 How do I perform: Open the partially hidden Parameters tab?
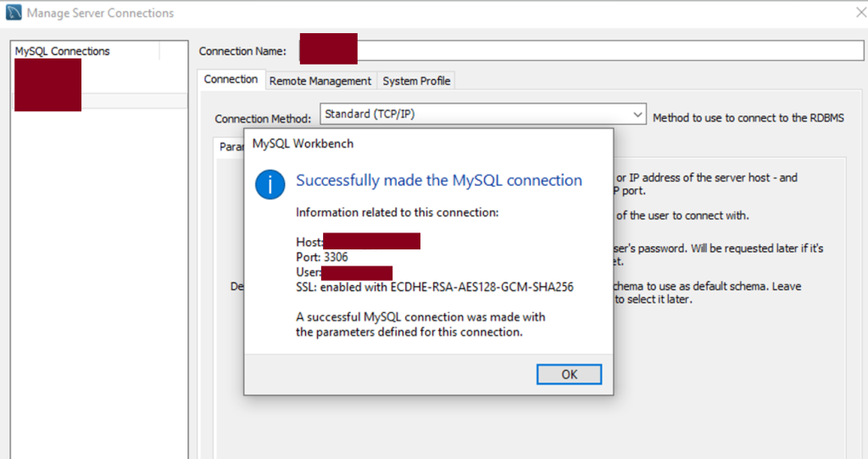[229, 147]
